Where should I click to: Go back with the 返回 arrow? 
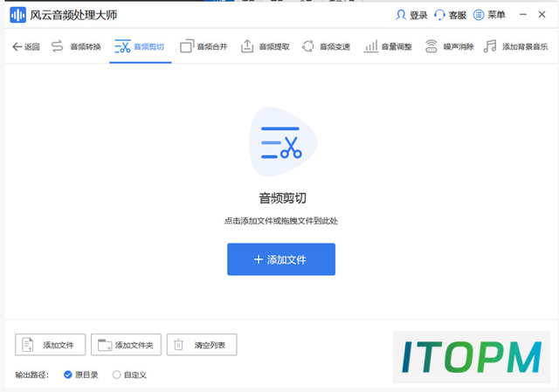(x=17, y=46)
